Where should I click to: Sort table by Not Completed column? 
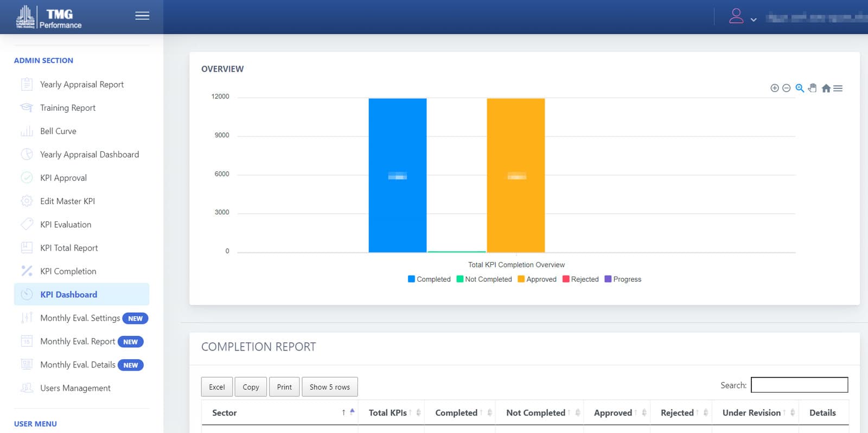coord(539,413)
